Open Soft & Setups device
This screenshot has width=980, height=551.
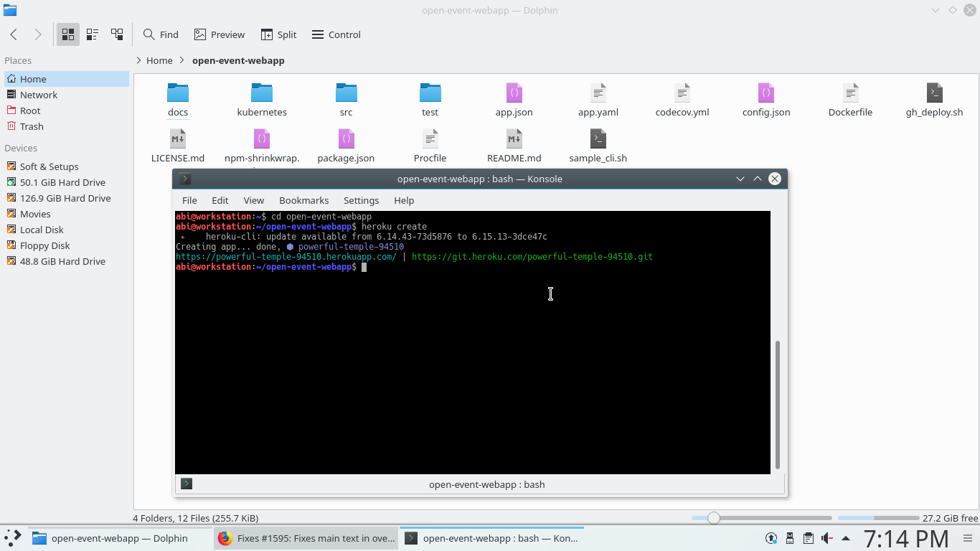[67, 166]
